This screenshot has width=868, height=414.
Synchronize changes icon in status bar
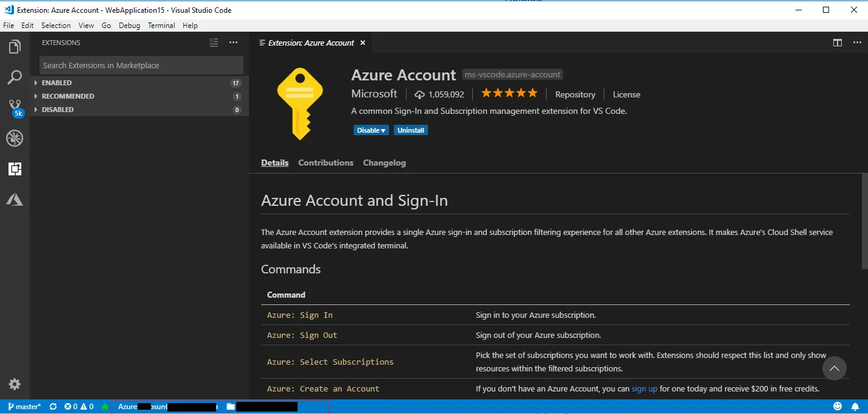coord(53,407)
